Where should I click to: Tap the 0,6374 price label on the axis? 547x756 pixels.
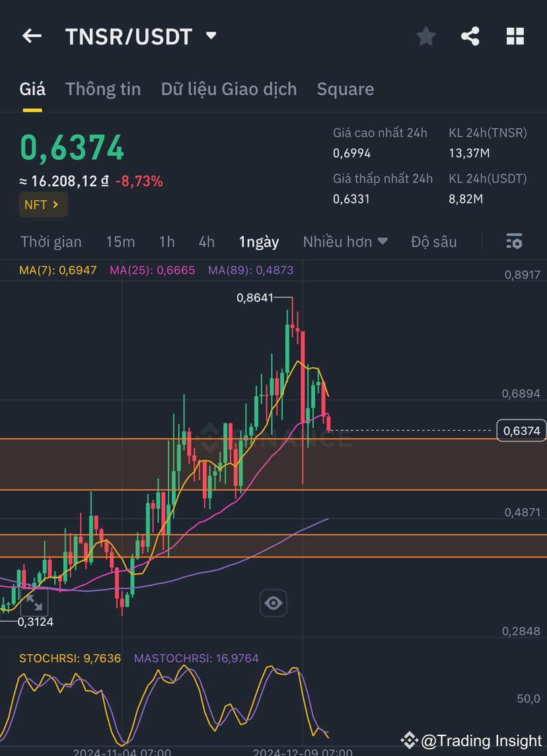point(521,430)
